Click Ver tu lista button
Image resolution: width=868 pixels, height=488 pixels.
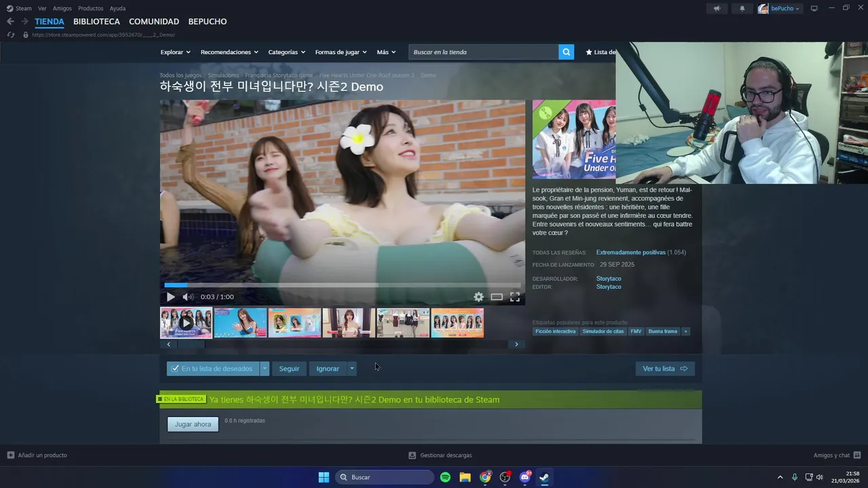[x=665, y=369]
